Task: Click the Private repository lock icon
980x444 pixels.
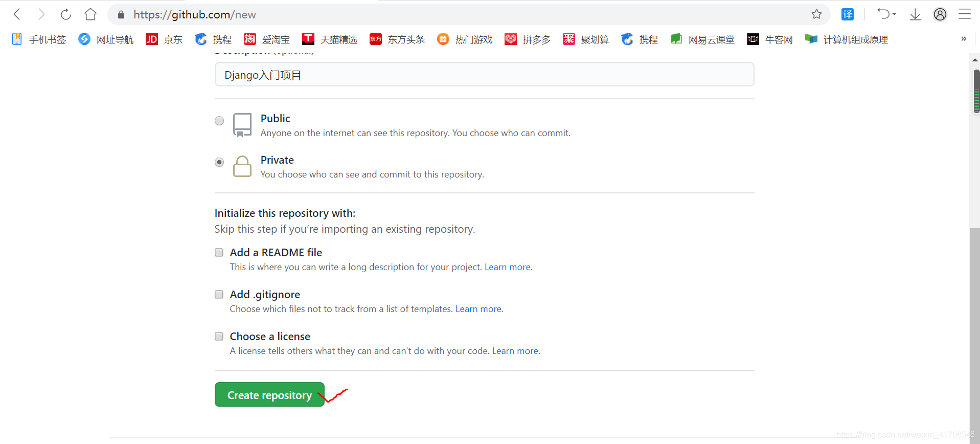Action: (x=242, y=166)
